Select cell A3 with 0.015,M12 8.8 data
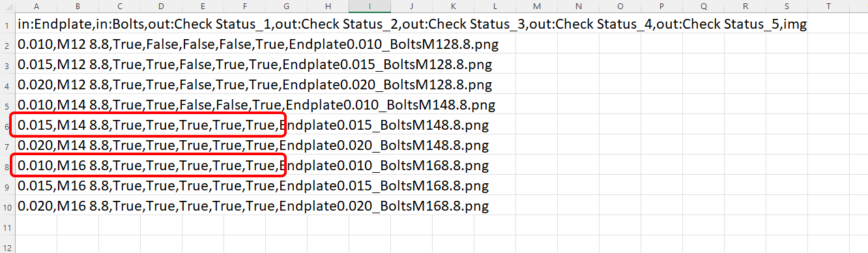The width and height of the screenshot is (868, 253). coord(36,65)
